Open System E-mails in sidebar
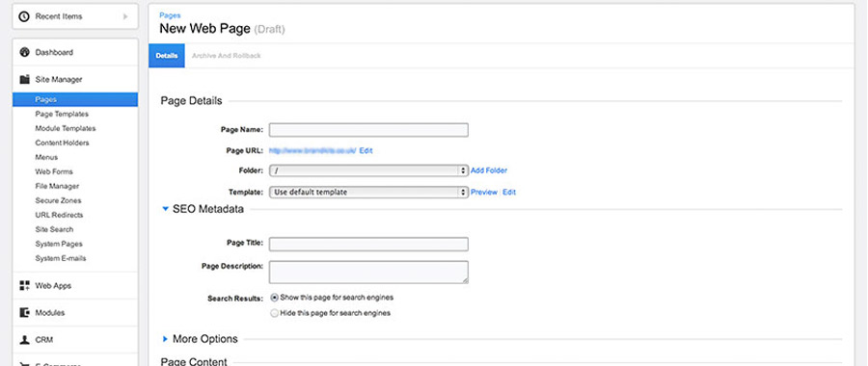Viewport: 868px width, 366px height. [61, 258]
